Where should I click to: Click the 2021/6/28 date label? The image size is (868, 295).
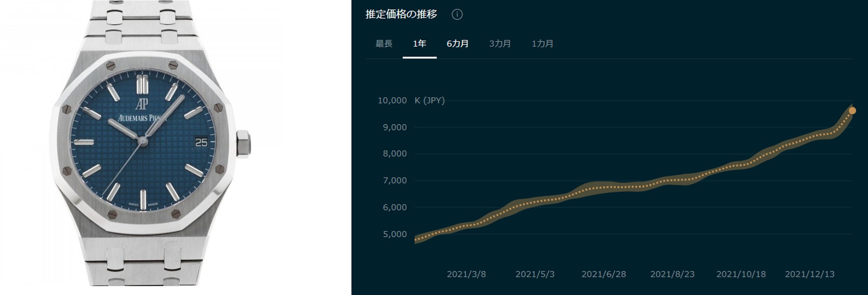(x=604, y=274)
